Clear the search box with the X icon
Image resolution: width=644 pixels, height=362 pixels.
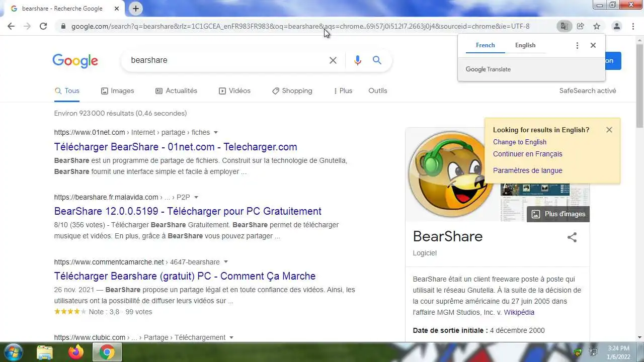click(x=333, y=60)
